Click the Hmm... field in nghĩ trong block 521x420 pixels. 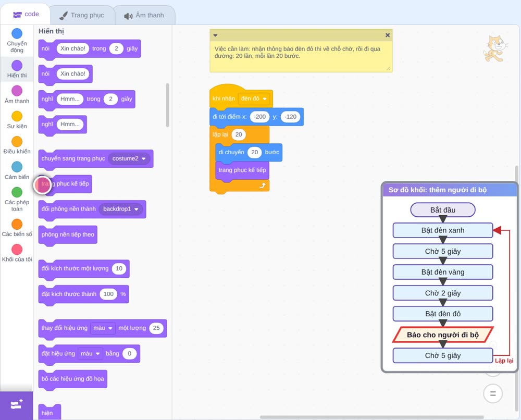pyautogui.click(x=70, y=99)
